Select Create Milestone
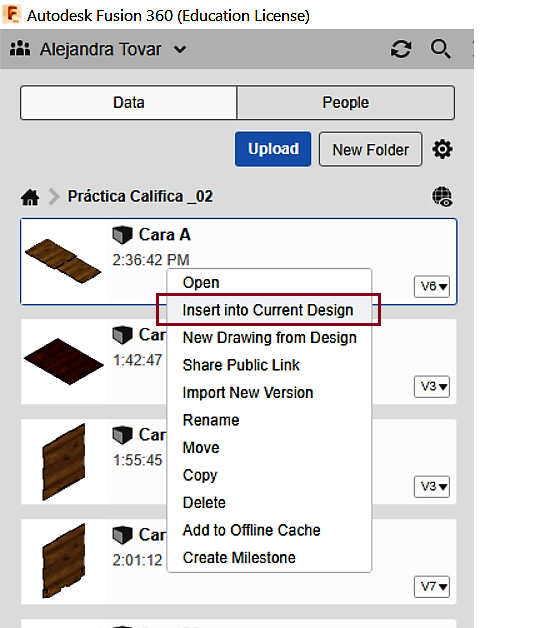Image resolution: width=548 pixels, height=628 pixels. (x=269, y=558)
